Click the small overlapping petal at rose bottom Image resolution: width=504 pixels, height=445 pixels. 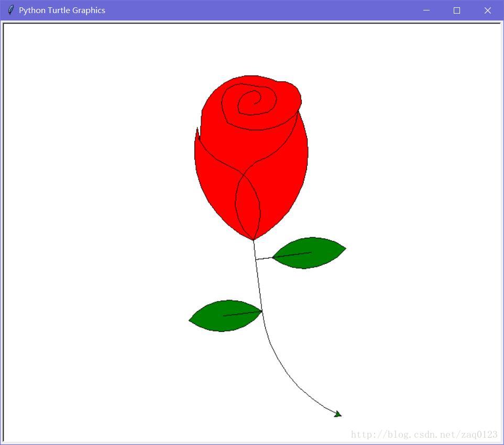tap(248, 204)
